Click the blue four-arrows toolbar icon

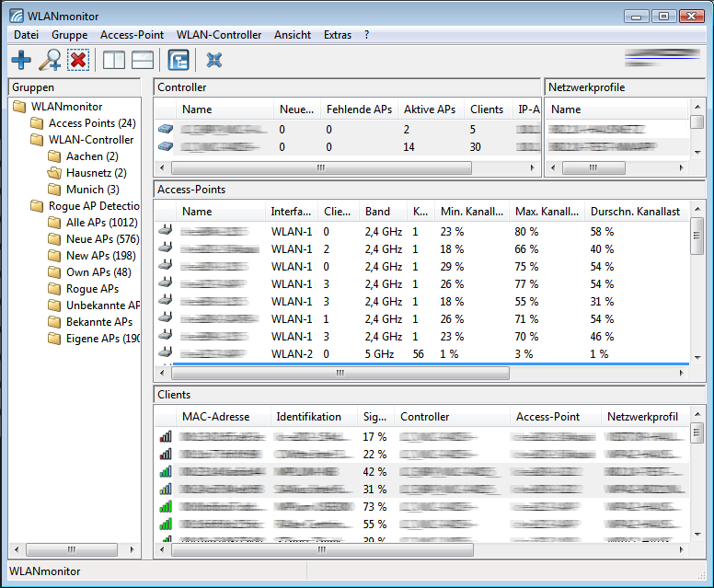[214, 61]
